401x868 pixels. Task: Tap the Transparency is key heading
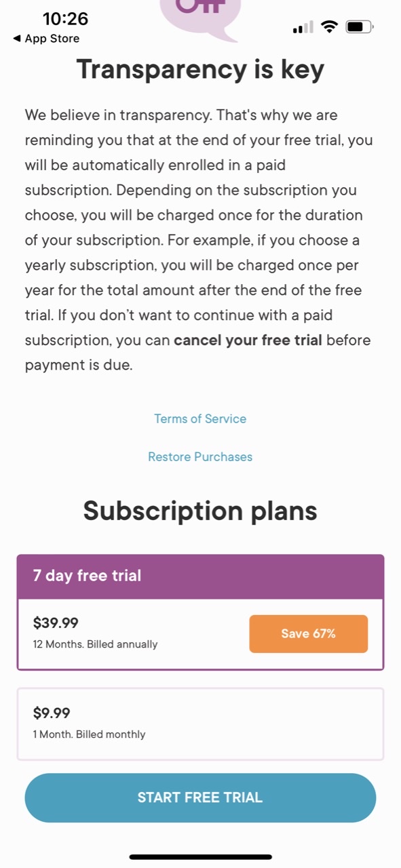point(200,70)
